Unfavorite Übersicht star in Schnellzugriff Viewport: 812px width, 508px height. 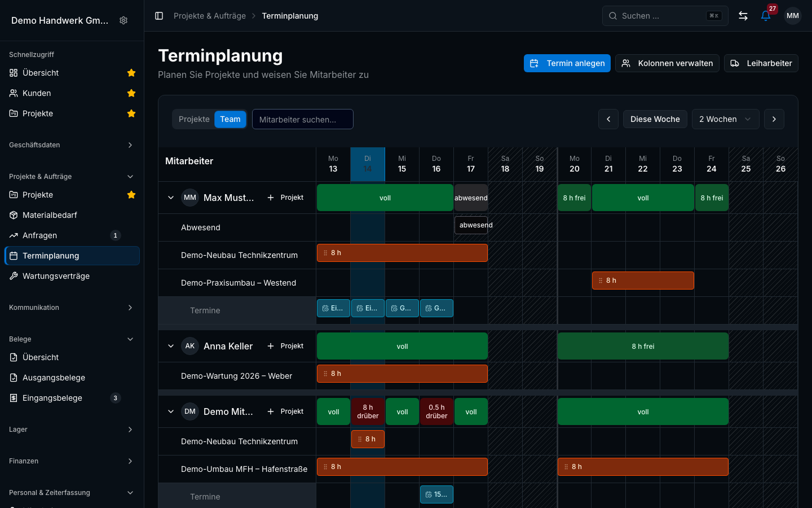[131, 73]
